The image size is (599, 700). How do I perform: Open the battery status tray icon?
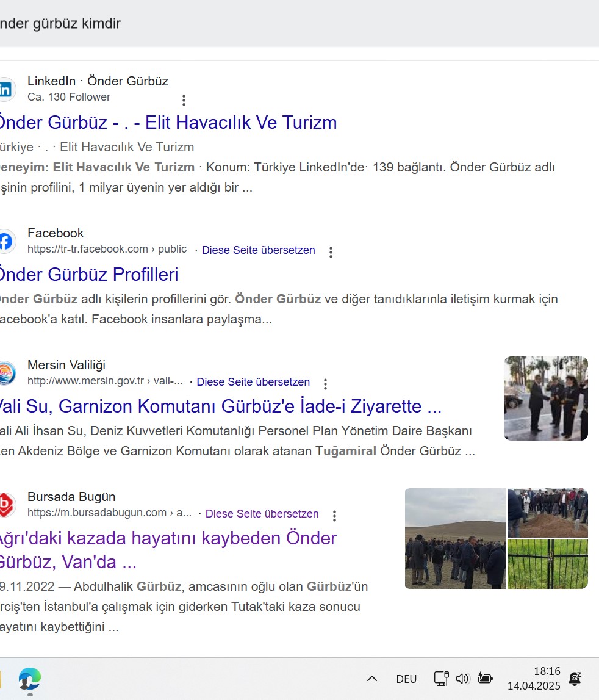[x=485, y=679]
